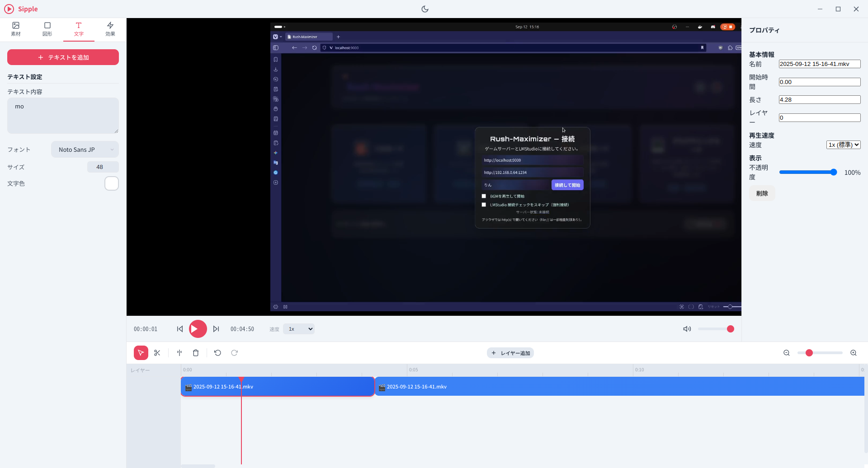Switch to the 素材 tab
This screenshot has height=468, width=868.
pos(16,29)
